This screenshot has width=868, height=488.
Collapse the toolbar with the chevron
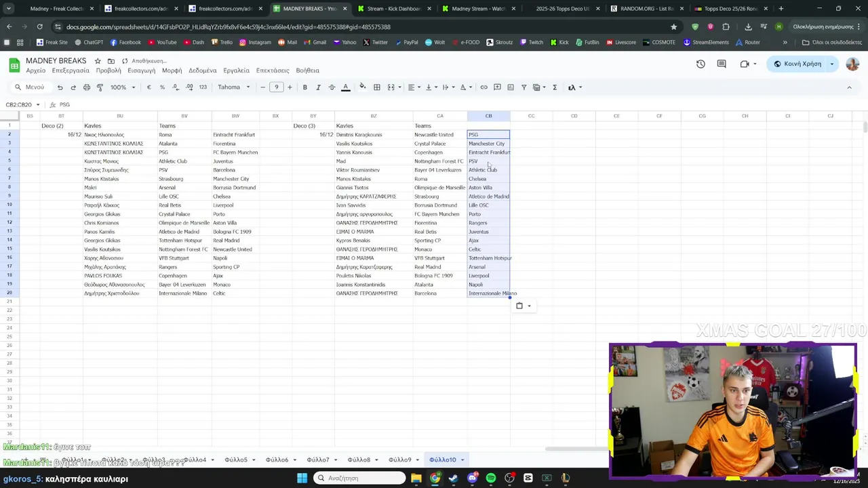(849, 87)
